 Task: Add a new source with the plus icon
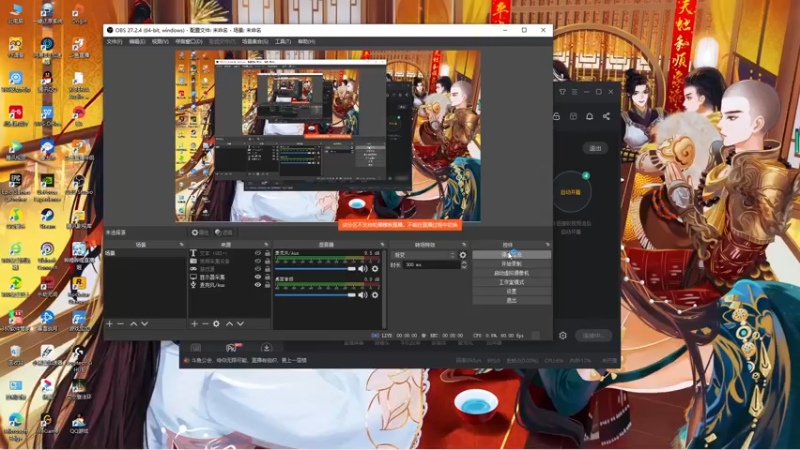click(194, 323)
